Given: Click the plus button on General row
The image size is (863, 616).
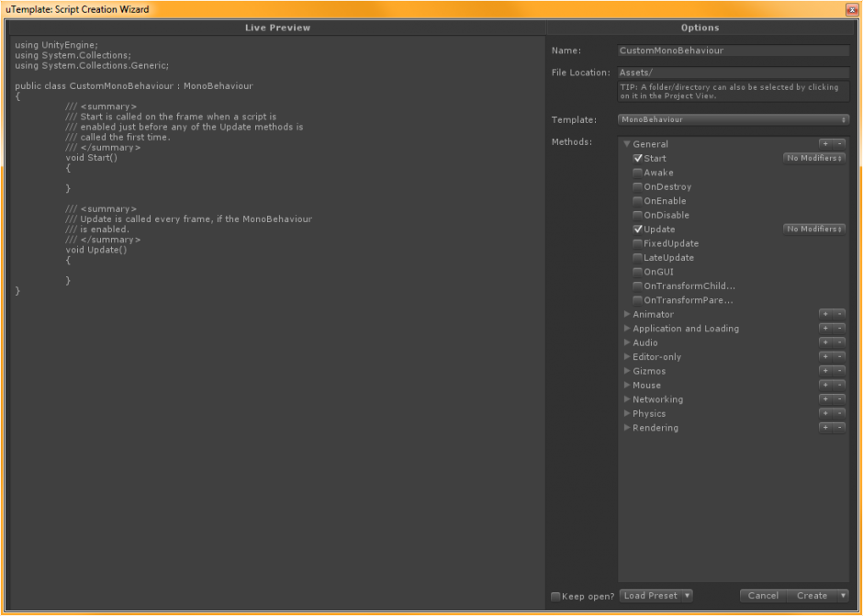Looking at the screenshot, I should click(x=825, y=144).
